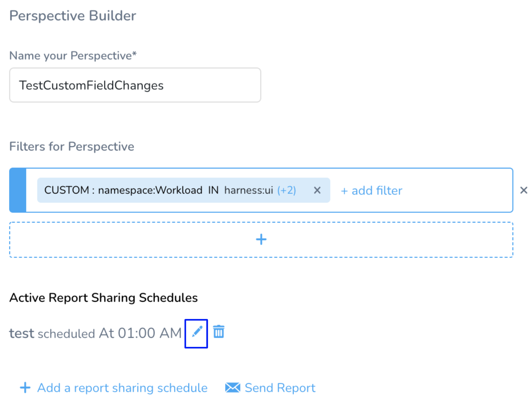Click the blue handle bar of filter row

coord(18,190)
